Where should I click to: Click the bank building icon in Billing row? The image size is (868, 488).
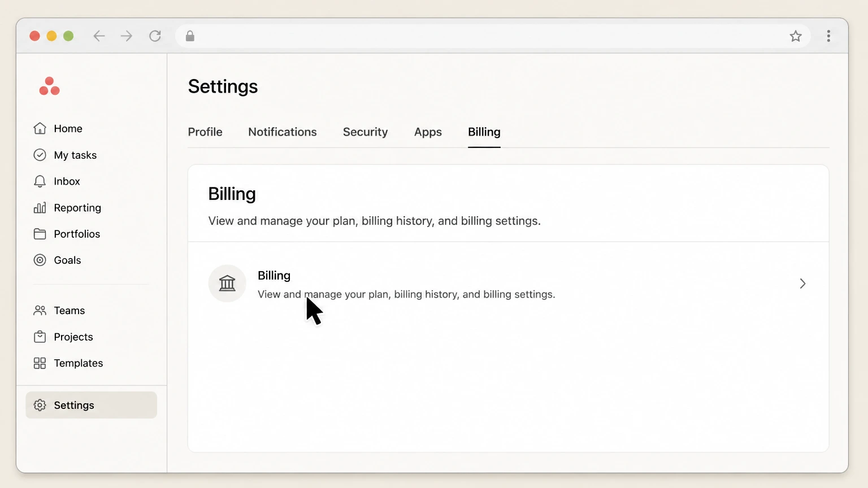point(227,284)
